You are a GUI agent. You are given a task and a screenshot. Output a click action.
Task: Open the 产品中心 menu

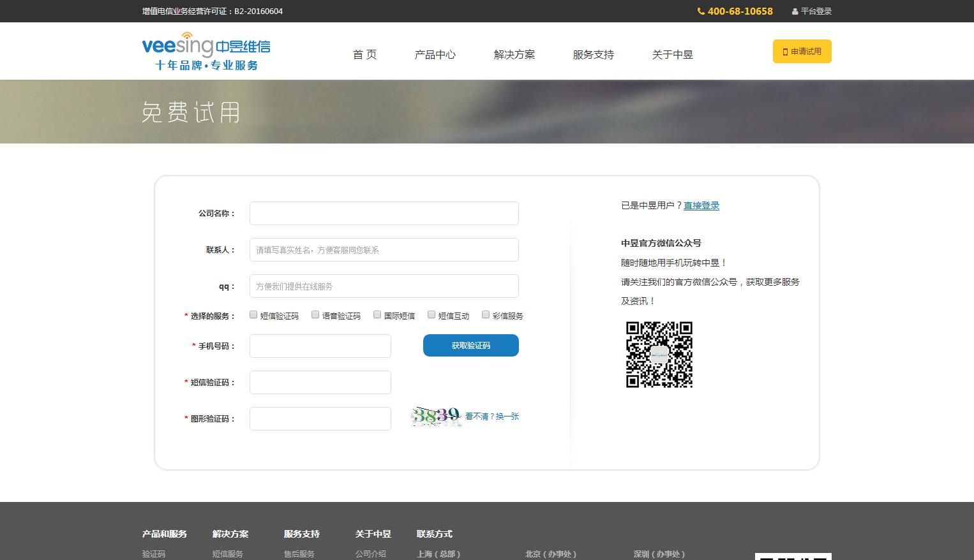coord(435,55)
